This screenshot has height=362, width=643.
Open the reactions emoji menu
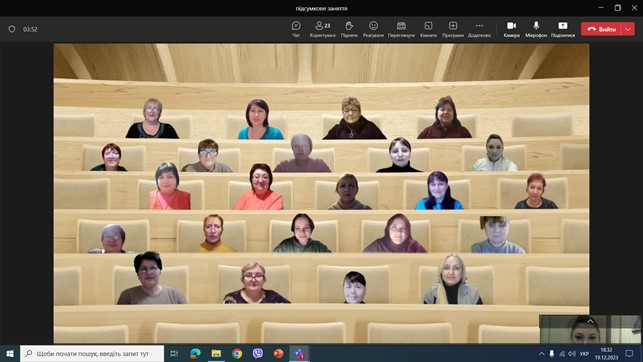click(373, 29)
